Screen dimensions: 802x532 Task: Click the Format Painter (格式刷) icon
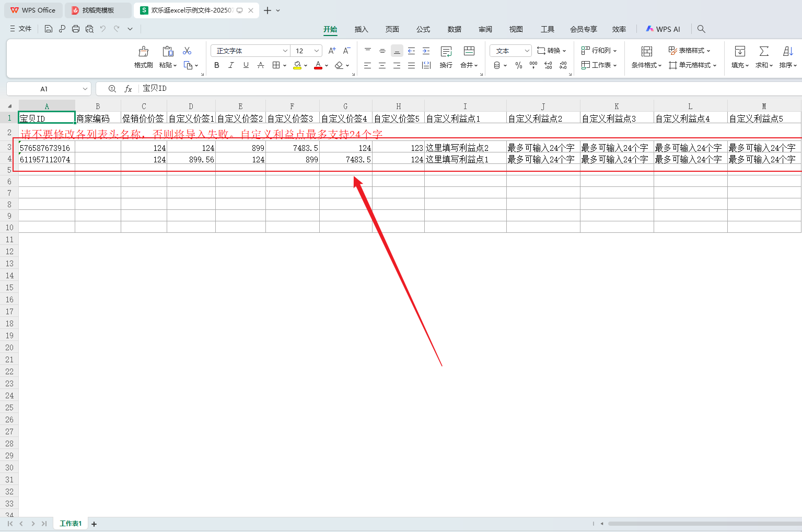tap(143, 52)
